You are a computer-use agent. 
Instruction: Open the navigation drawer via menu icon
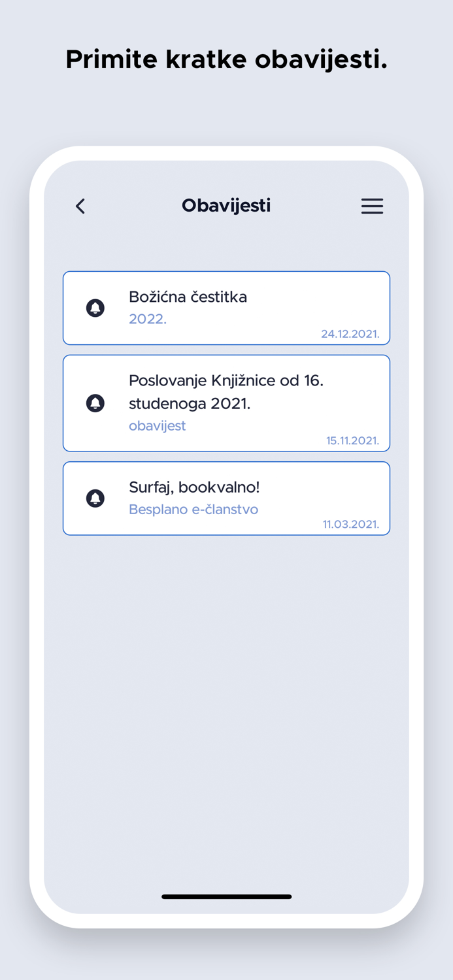point(372,206)
